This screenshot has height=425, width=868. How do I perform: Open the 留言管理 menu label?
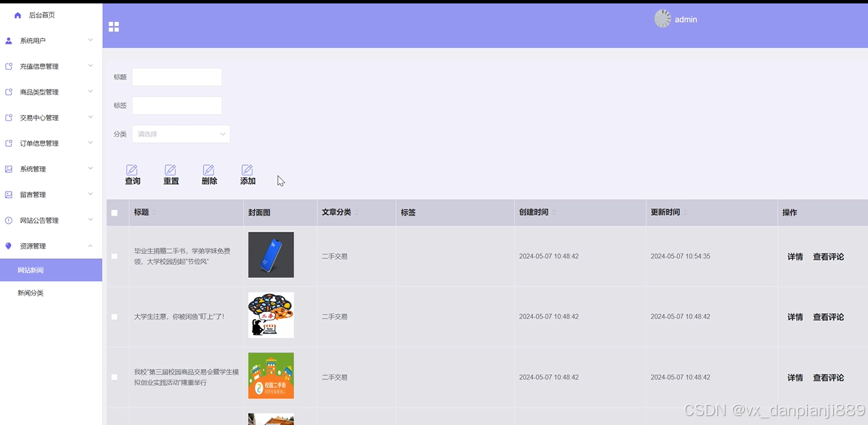click(x=33, y=195)
